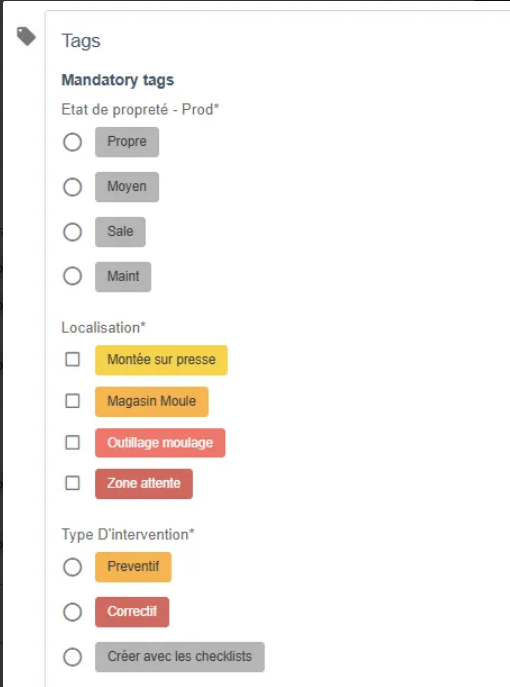Viewport: 510px width, 687px height.
Task: Select the Moyen radio button
Action: pos(72,187)
